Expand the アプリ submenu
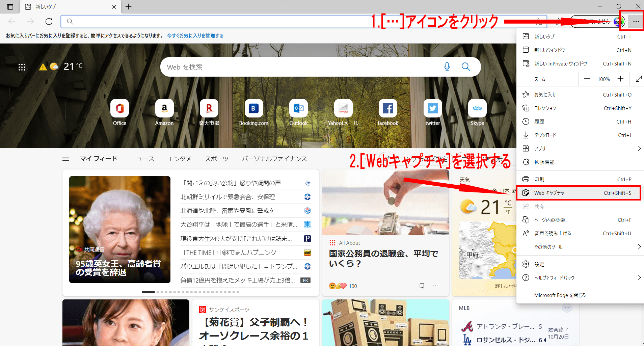644x346 pixels. coord(639,149)
